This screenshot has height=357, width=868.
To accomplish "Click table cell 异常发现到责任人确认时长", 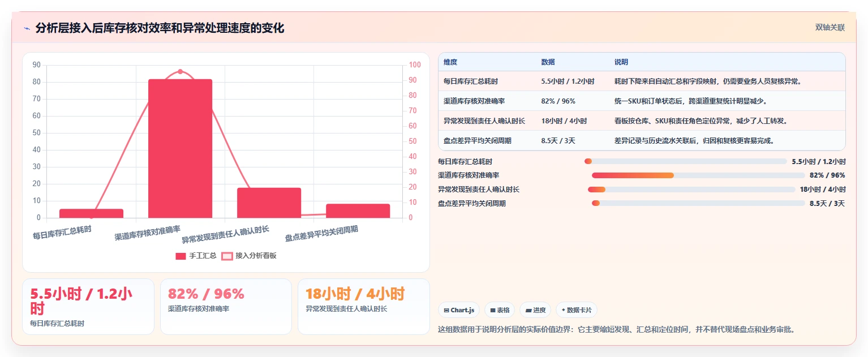I will (x=484, y=121).
